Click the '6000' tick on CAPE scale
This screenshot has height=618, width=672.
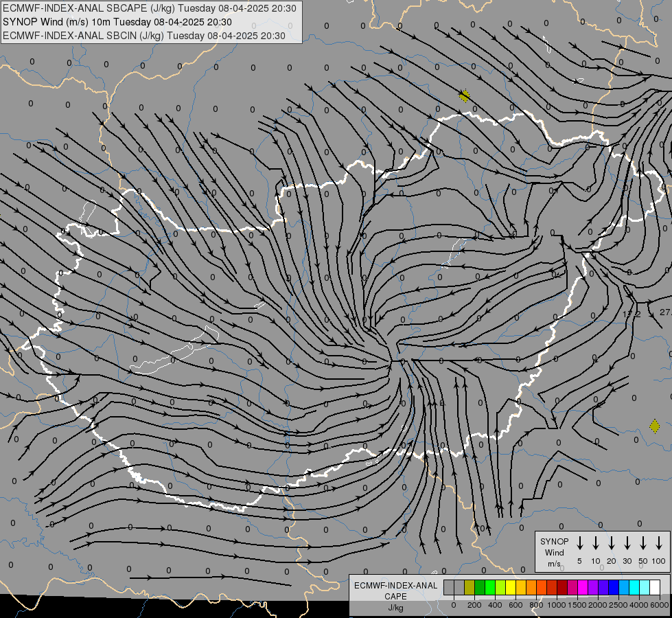point(660,605)
